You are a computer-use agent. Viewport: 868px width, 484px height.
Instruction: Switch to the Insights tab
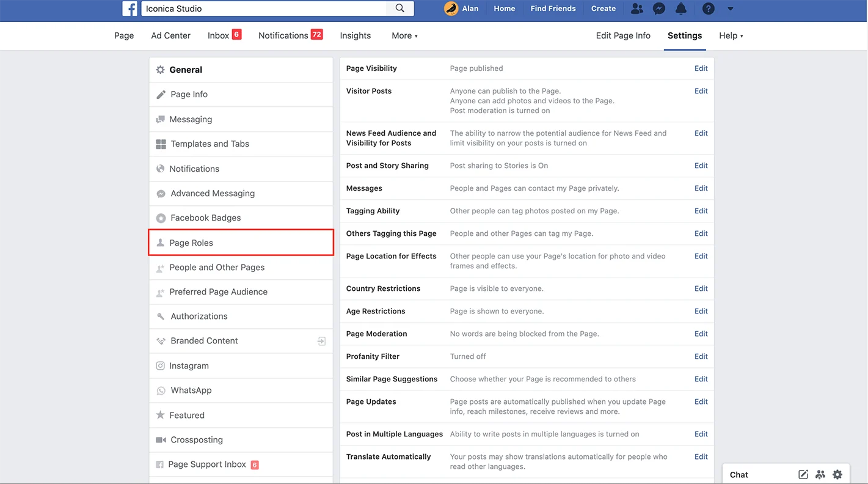[x=356, y=35]
